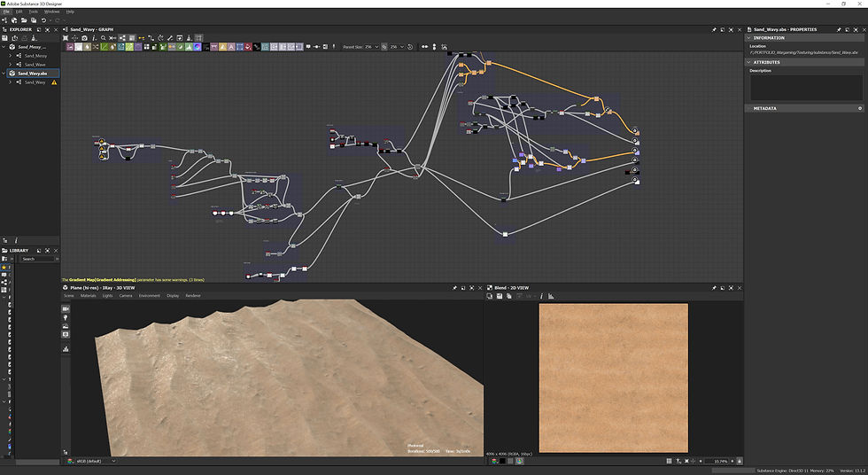Click the camera icon in 3D View sidebar
The width and height of the screenshot is (868, 475).
[x=66, y=309]
